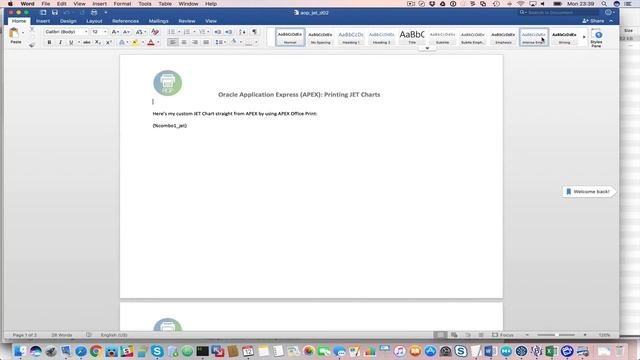The width and height of the screenshot is (640, 360).
Task: Open font color dropdown arrow
Action: pyautogui.click(x=158, y=42)
